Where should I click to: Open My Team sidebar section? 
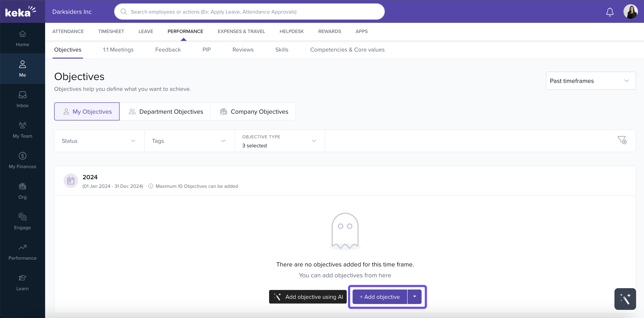point(23,130)
